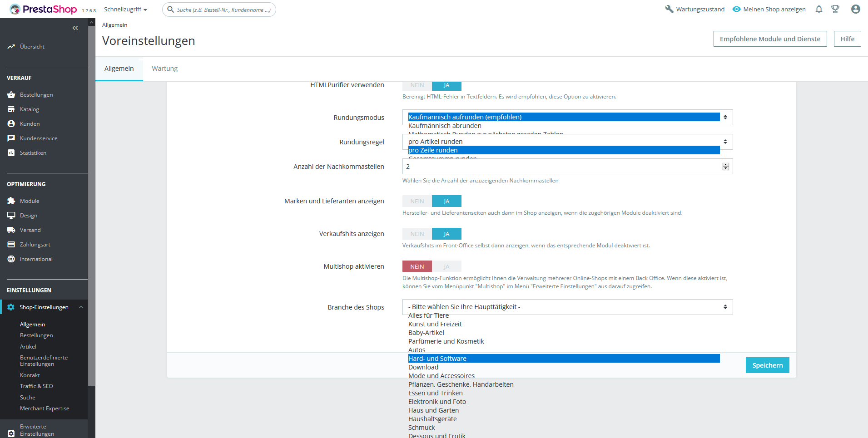Collapse the Shop-Einstellungen submenu chevron
The image size is (868, 438).
point(81,307)
